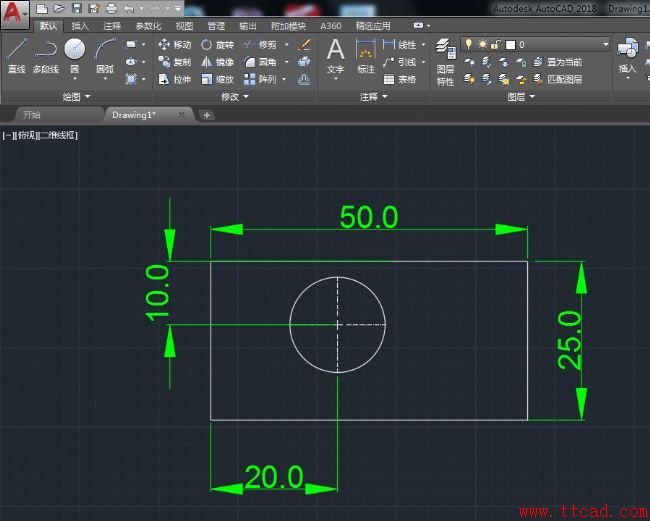Click the Ellipse draw icon
This screenshot has height=521, width=650.
[x=131, y=61]
